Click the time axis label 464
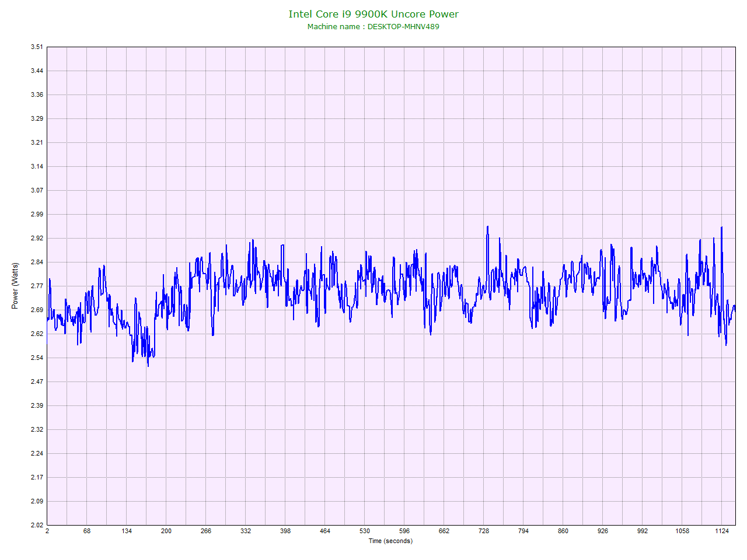The image size is (747, 560). [x=325, y=531]
